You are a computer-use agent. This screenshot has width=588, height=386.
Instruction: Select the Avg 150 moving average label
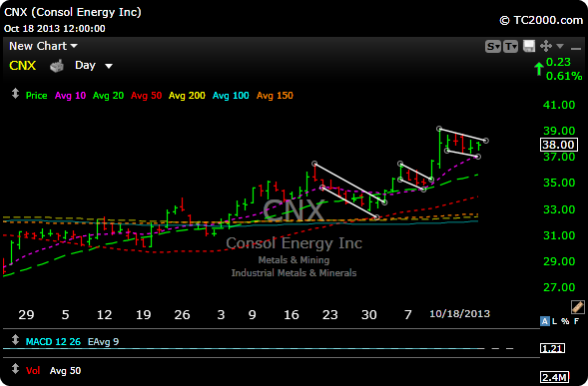pyautogui.click(x=275, y=96)
